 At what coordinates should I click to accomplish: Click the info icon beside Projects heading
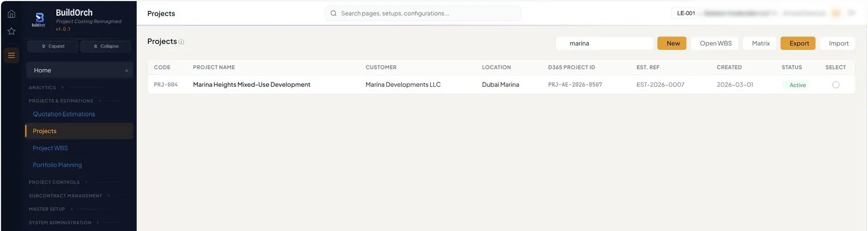(x=181, y=42)
